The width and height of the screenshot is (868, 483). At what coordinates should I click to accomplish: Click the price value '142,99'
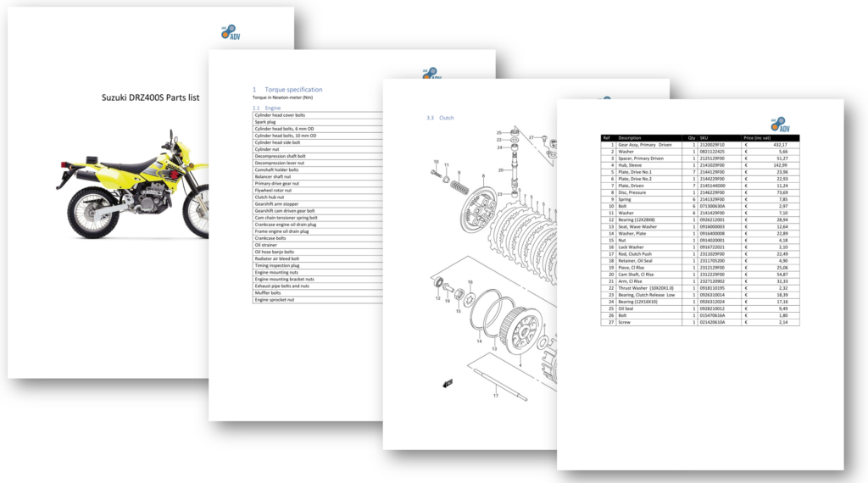click(780, 165)
